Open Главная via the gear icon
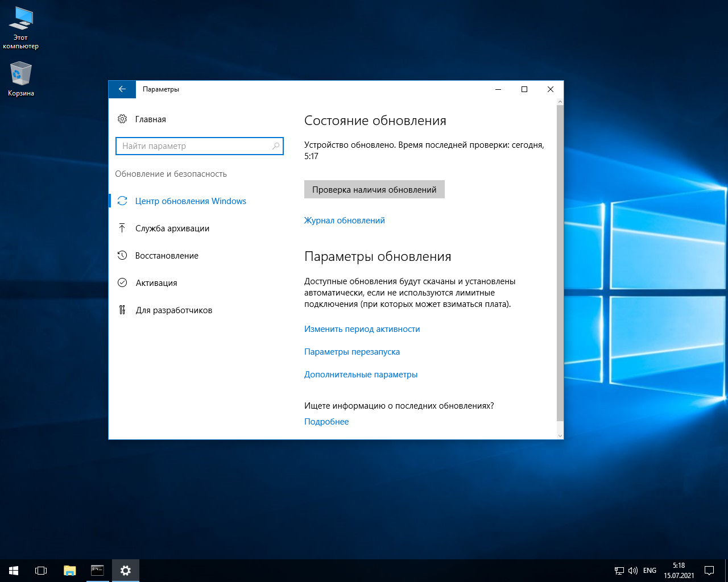The height and width of the screenshot is (582, 728). 122,119
